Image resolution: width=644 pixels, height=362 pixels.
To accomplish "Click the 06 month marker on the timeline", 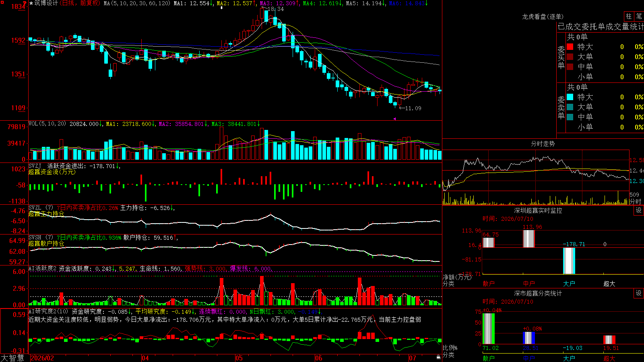I will [318, 358].
